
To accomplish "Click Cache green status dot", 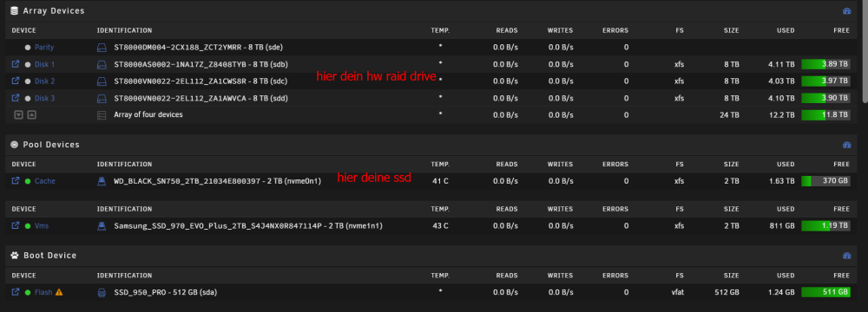I will [x=28, y=181].
